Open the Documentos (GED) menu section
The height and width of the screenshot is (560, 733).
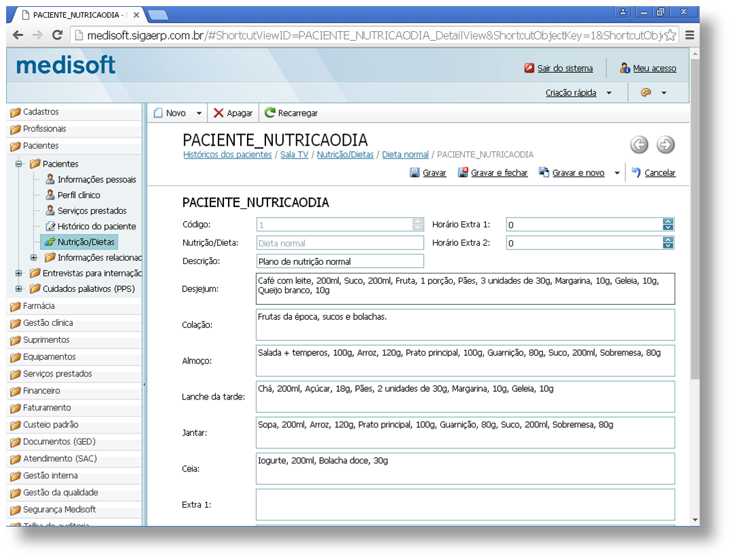75,442
